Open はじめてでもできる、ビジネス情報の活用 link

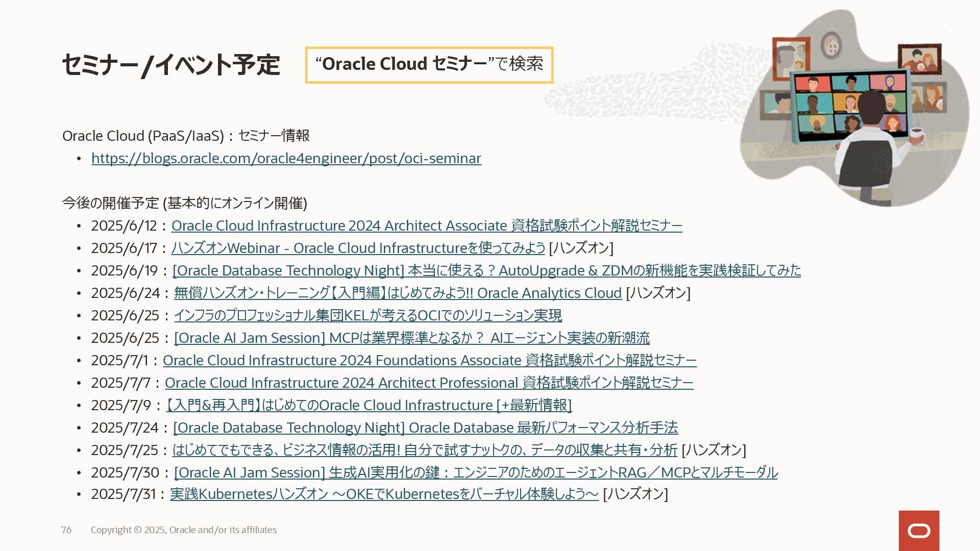[x=425, y=450]
